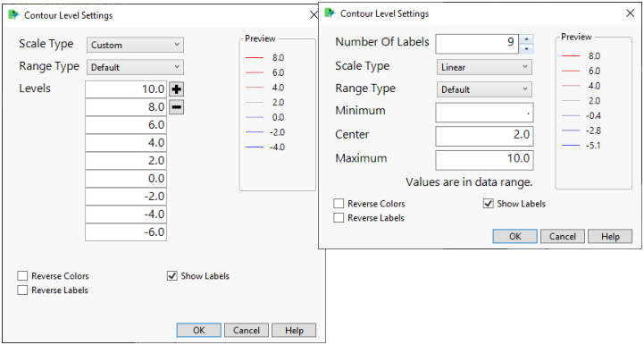Click the -0.4 label in right preview
Viewport: 644px width, 345px height.
pos(593,115)
